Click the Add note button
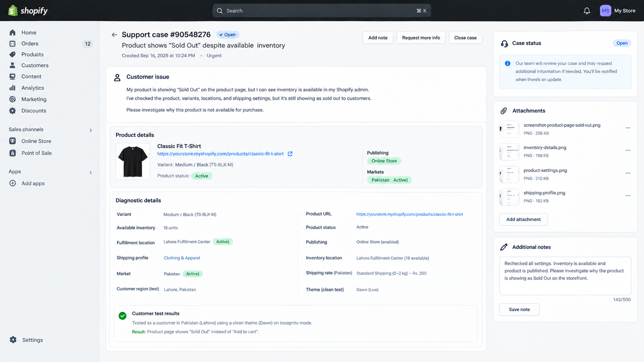The width and height of the screenshot is (644, 362). coord(378,38)
